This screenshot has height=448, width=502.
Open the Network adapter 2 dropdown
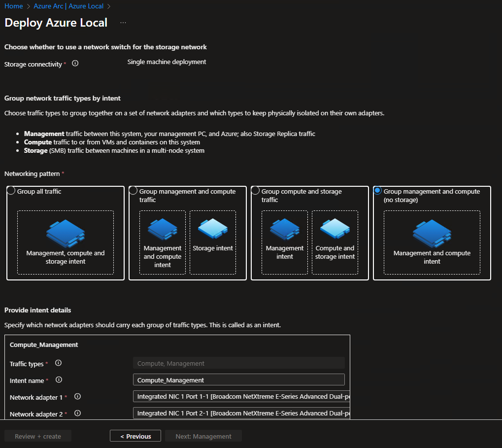[x=241, y=414]
